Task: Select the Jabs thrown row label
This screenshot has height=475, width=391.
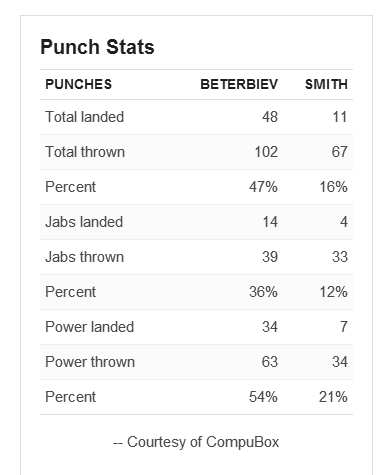Action: [x=85, y=257]
